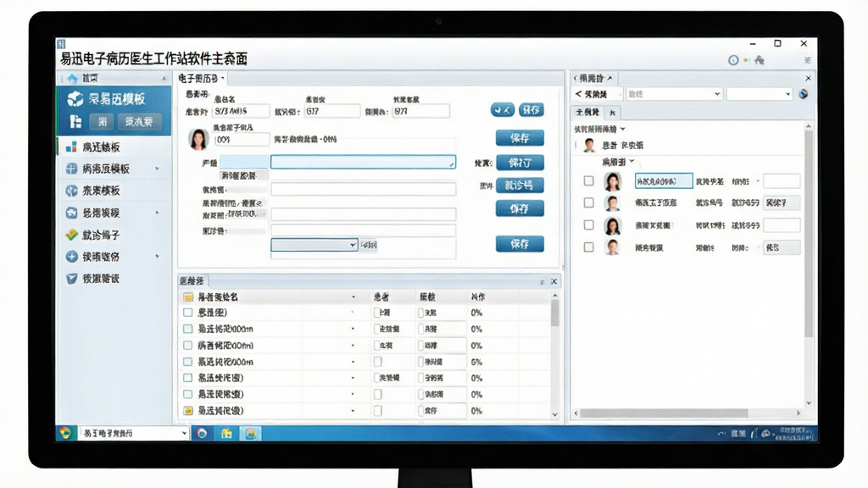
Task: Open the file explorer folder icon on the taskbar
Action: coord(226,433)
